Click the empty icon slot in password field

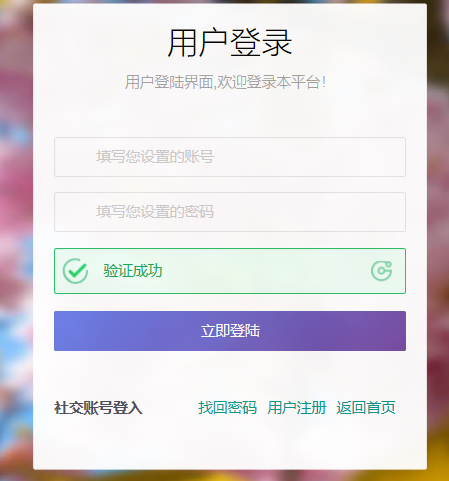75,212
